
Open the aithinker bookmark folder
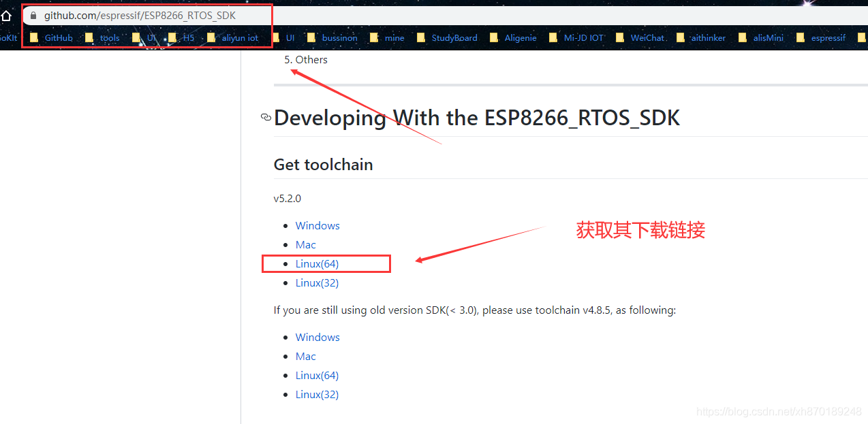(701, 38)
